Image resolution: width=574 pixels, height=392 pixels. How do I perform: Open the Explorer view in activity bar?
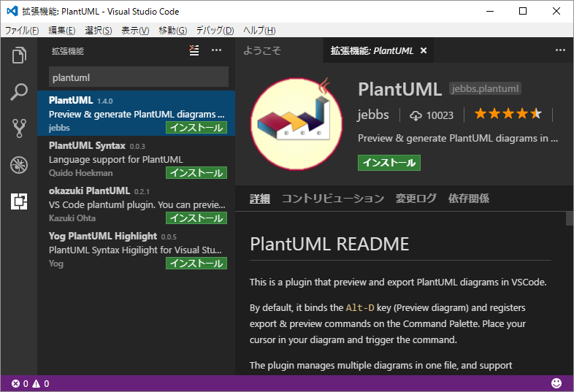coord(19,55)
